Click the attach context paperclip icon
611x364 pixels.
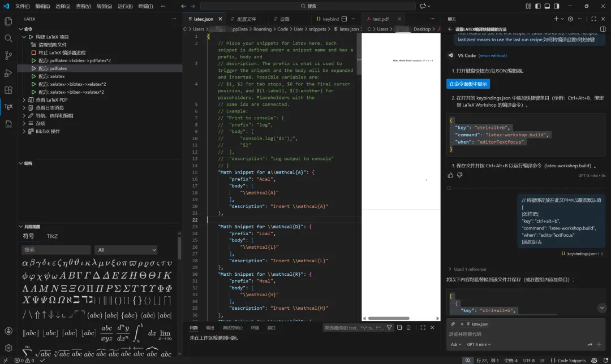pyautogui.click(x=453, y=324)
